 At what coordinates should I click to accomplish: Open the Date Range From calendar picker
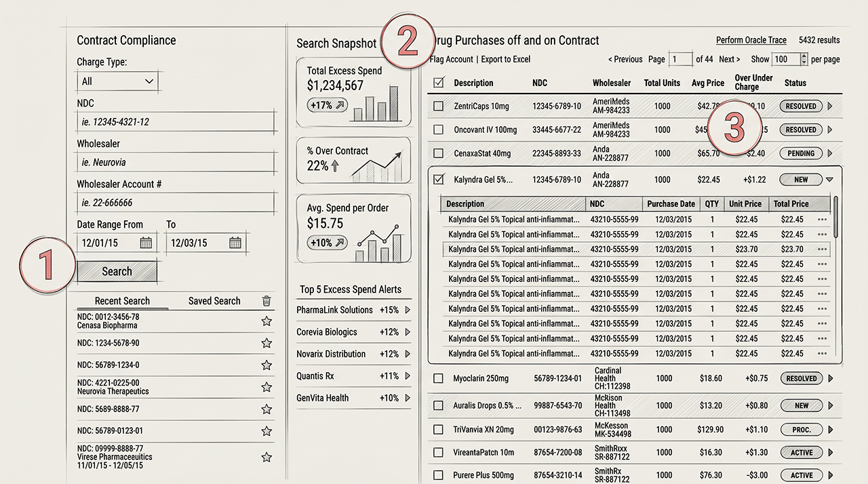coord(146,243)
